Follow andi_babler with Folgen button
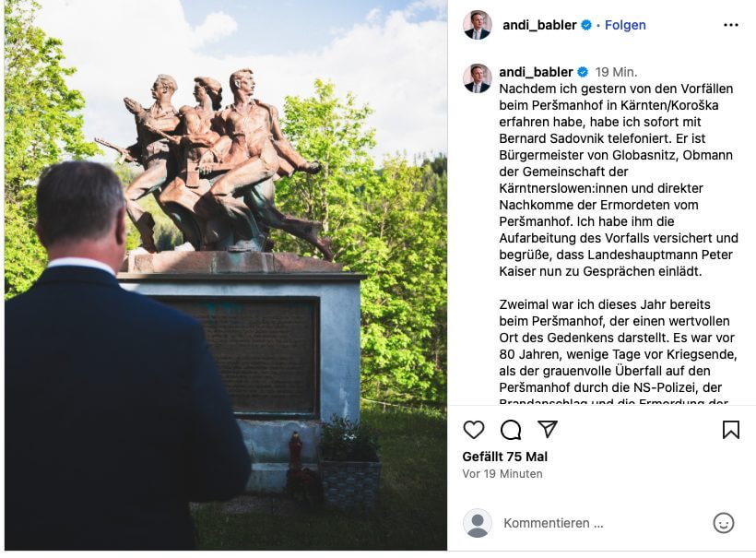 pos(625,25)
